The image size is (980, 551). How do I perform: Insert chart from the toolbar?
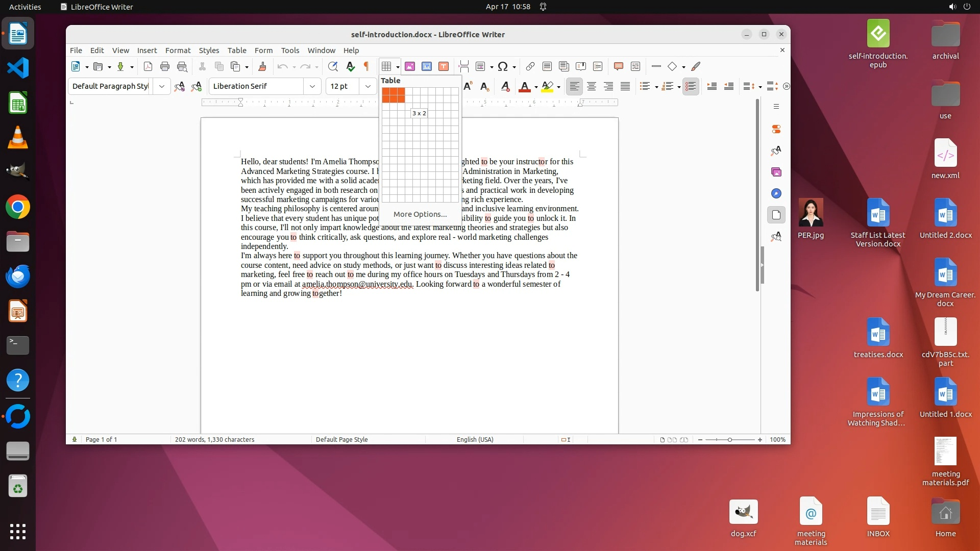(x=427, y=66)
